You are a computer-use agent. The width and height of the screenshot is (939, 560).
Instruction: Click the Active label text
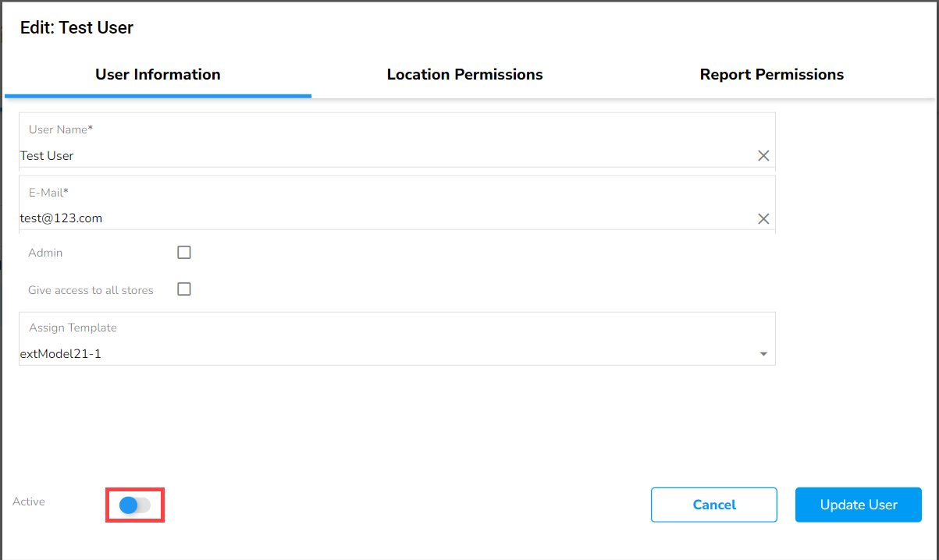[29, 502]
